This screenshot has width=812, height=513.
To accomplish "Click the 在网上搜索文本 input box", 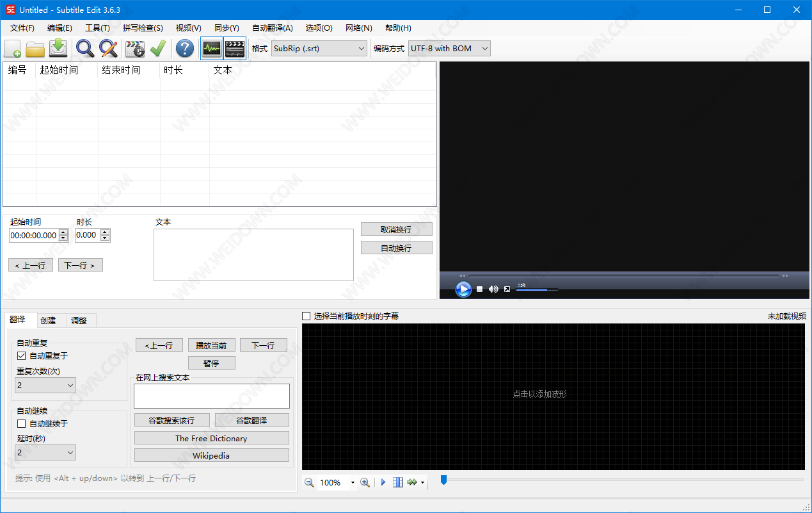I will (212, 396).
